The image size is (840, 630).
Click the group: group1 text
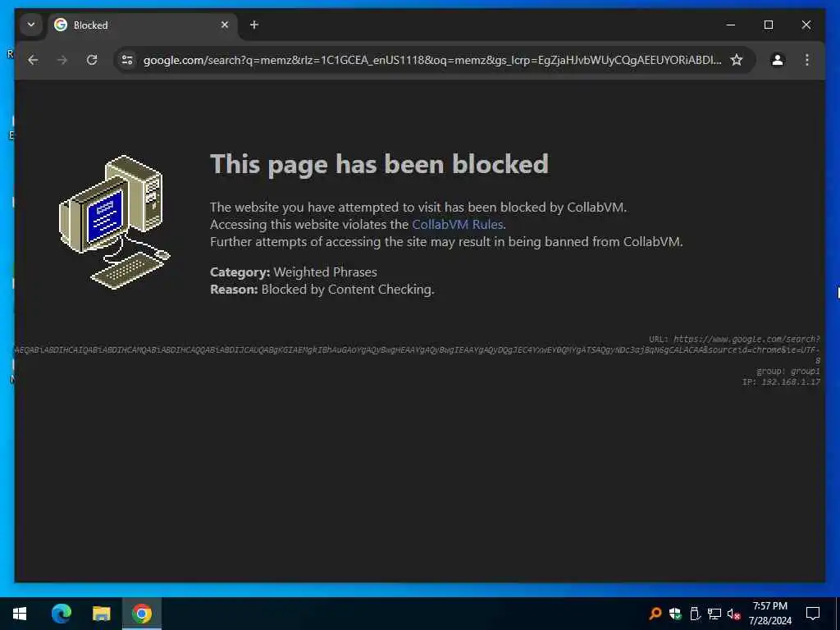[x=788, y=372]
